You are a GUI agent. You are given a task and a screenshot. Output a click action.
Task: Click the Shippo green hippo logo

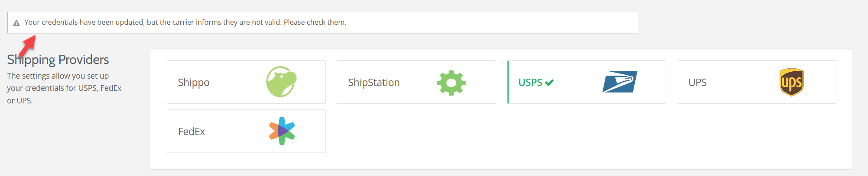click(281, 82)
